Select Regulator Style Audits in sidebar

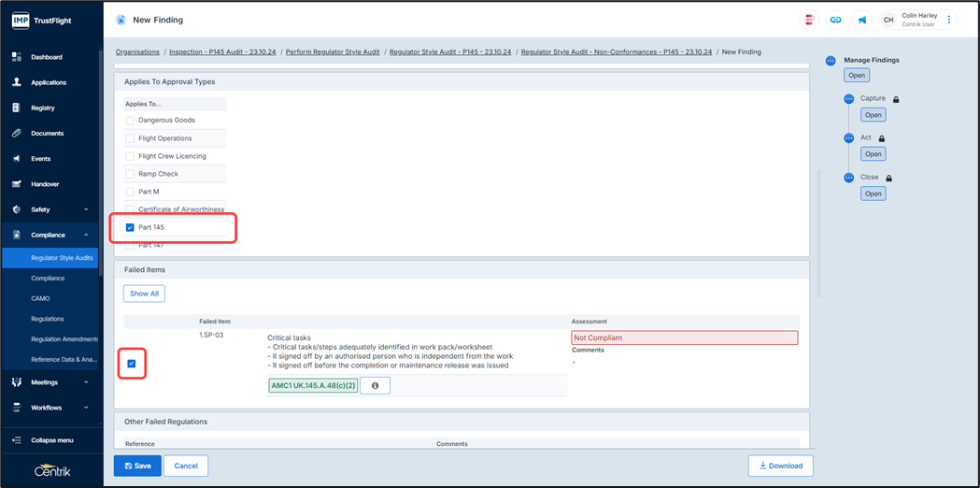(62, 258)
